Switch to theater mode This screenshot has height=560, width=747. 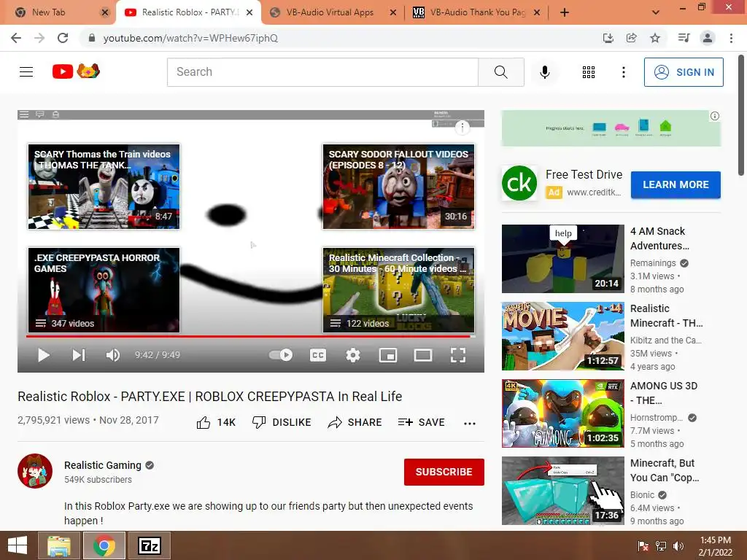pyautogui.click(x=423, y=355)
